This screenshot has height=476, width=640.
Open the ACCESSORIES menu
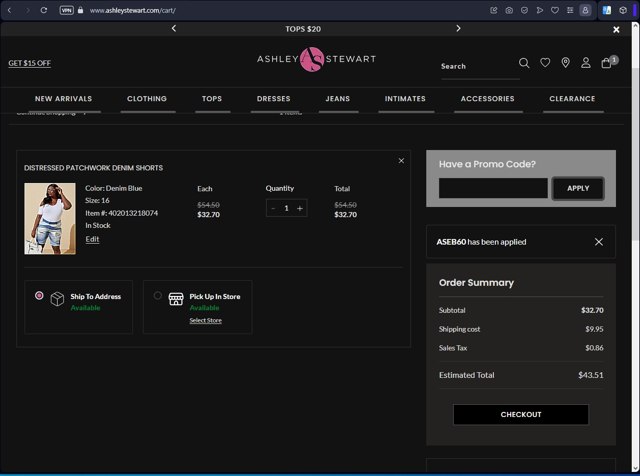click(487, 99)
